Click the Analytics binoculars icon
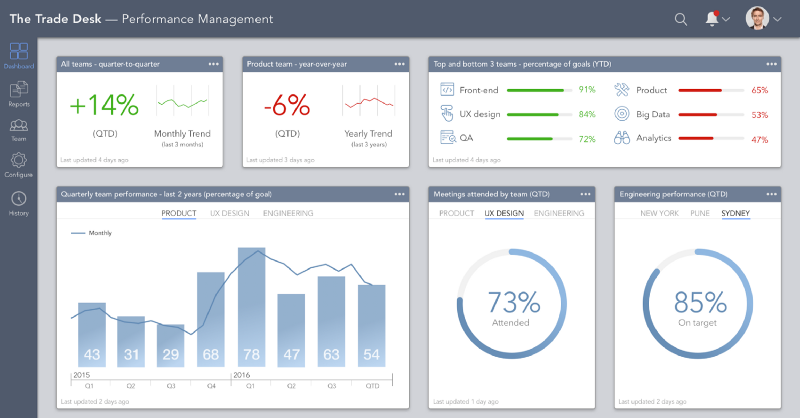The height and width of the screenshot is (418, 800). coord(621,138)
